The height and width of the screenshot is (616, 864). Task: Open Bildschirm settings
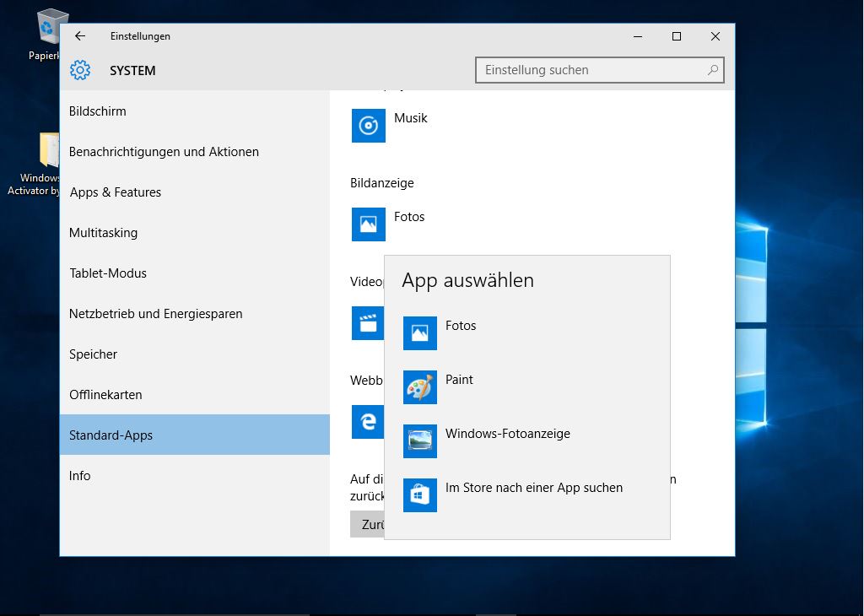[195, 111]
